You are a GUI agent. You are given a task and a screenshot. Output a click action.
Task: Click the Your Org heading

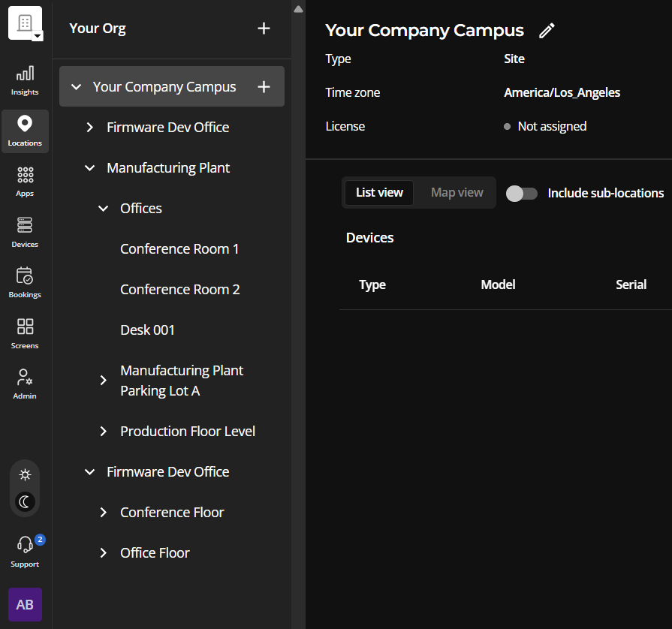98,29
